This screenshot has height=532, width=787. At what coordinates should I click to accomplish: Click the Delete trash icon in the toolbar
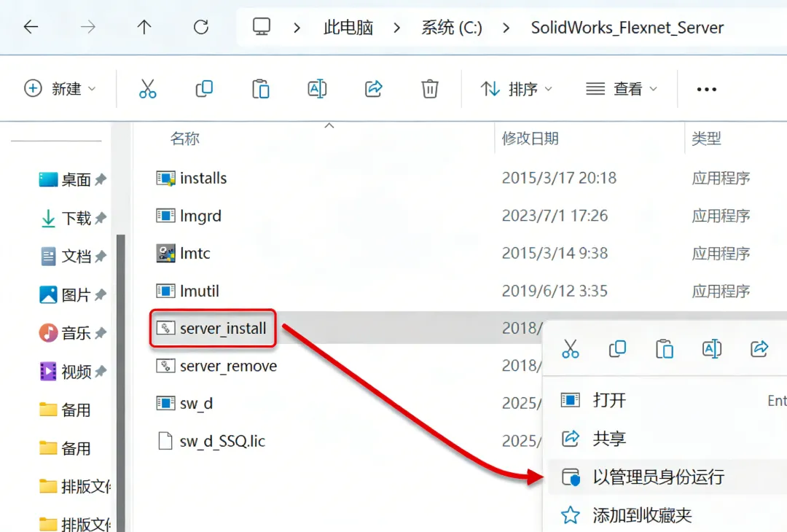(x=430, y=89)
